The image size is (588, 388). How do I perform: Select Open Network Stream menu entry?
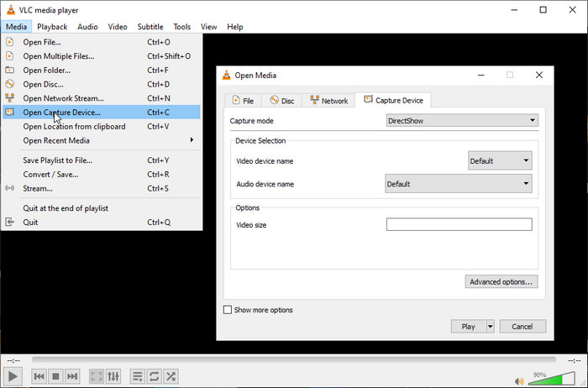tap(63, 98)
